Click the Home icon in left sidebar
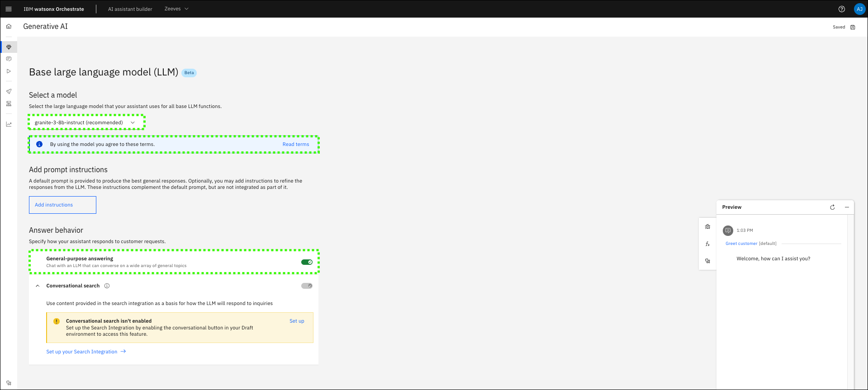Screen dimensions: 868x390 tap(9, 27)
